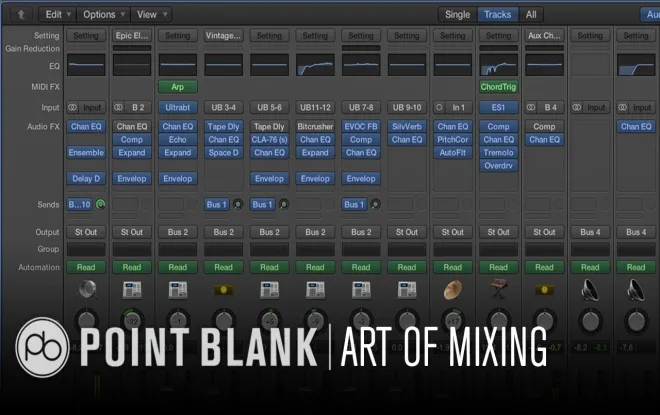Click the Bus 1 send knob on UB 5-6 channel
Viewport: 660px width, 415px height.
coord(284,205)
